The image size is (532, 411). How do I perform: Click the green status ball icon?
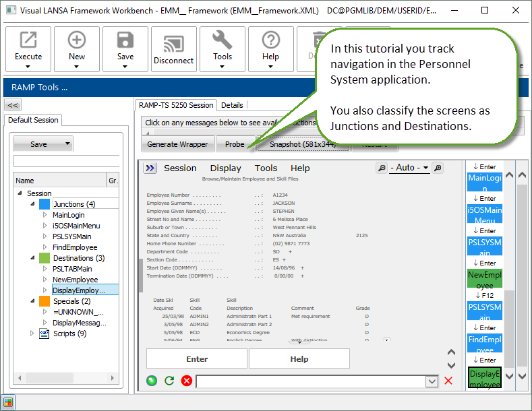point(152,381)
